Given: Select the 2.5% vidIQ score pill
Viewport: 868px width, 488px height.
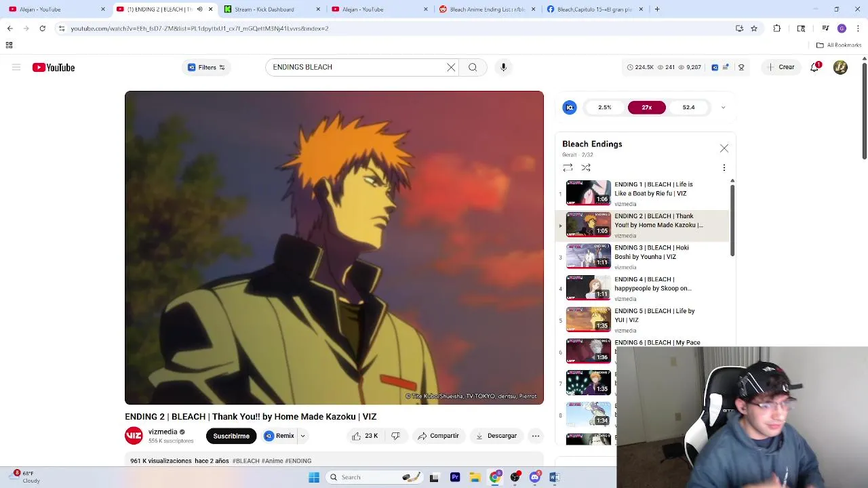Looking at the screenshot, I should (604, 107).
